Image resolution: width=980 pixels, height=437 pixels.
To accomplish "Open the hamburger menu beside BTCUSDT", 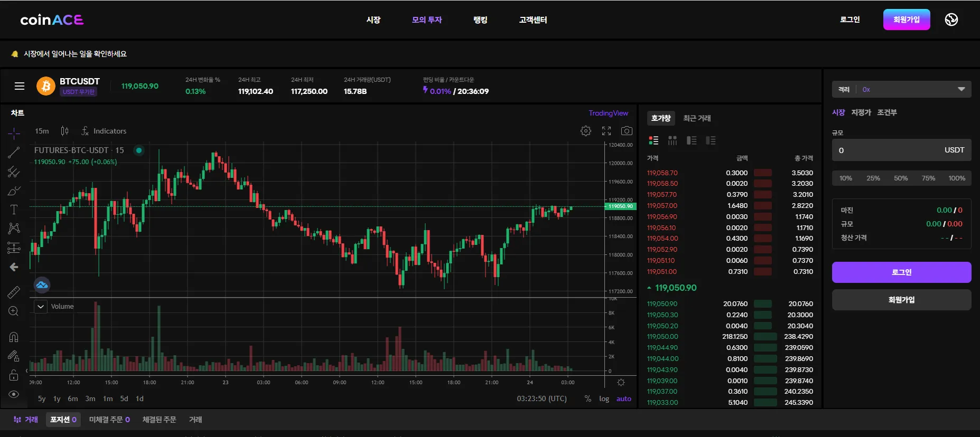I will point(20,86).
